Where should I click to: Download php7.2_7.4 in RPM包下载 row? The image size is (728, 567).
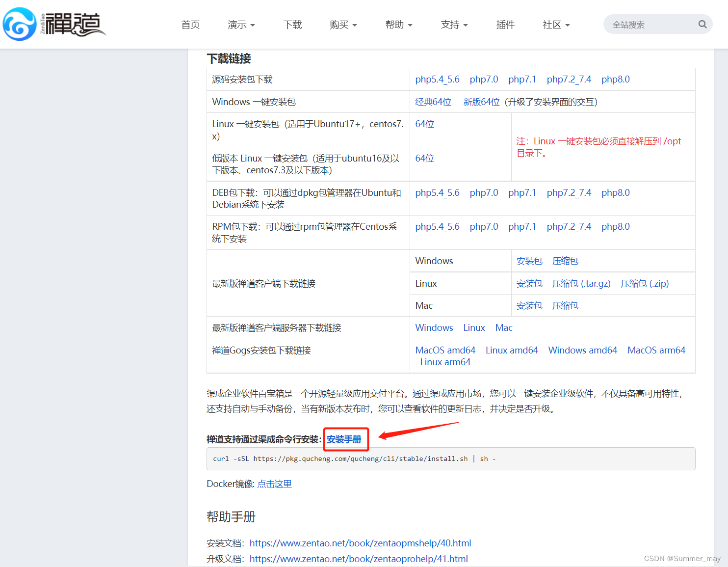569,227
